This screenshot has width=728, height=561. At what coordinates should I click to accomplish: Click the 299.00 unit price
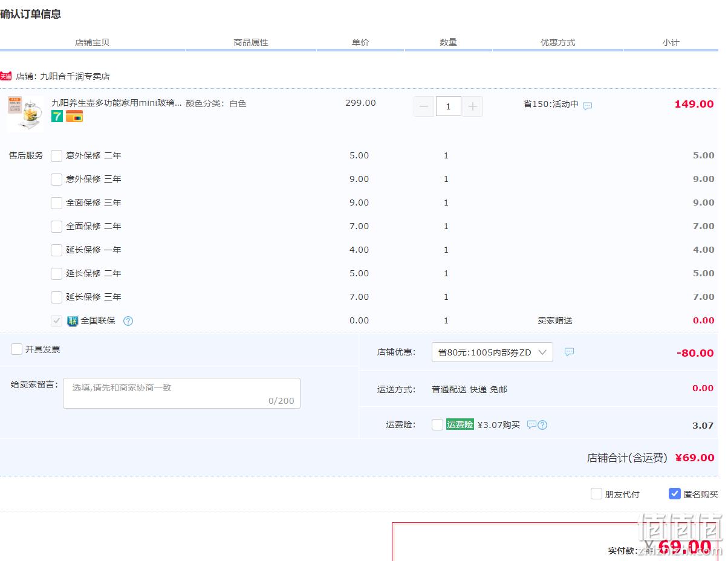pos(360,103)
